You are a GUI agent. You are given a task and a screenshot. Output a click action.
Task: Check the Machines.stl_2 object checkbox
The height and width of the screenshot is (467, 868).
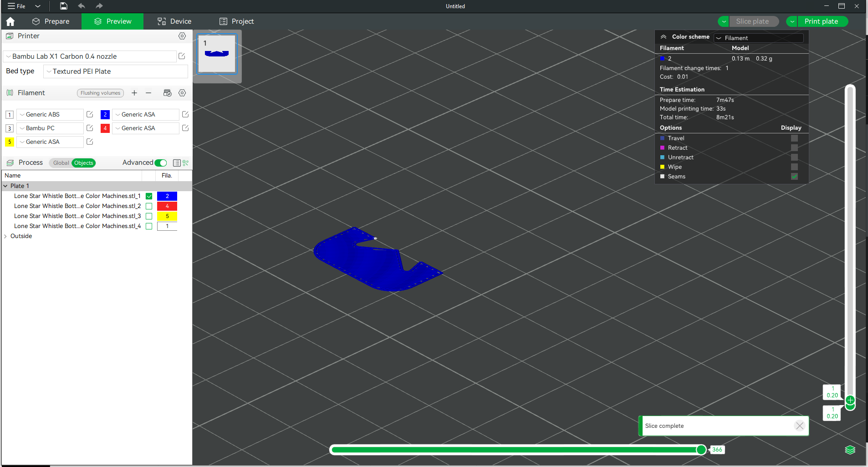click(x=149, y=206)
